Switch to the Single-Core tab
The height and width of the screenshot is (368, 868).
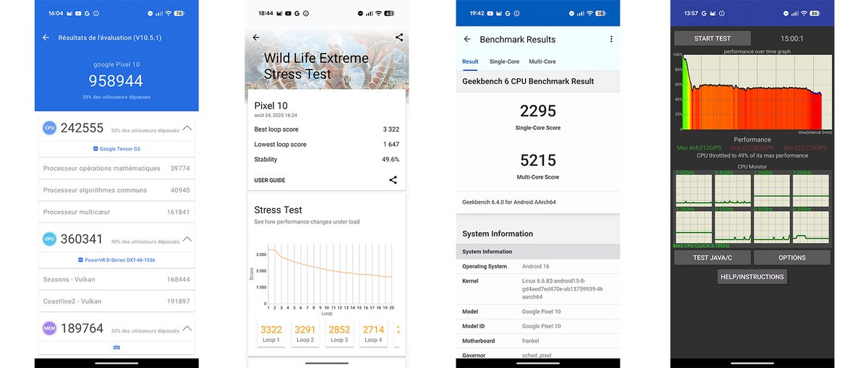click(x=504, y=61)
